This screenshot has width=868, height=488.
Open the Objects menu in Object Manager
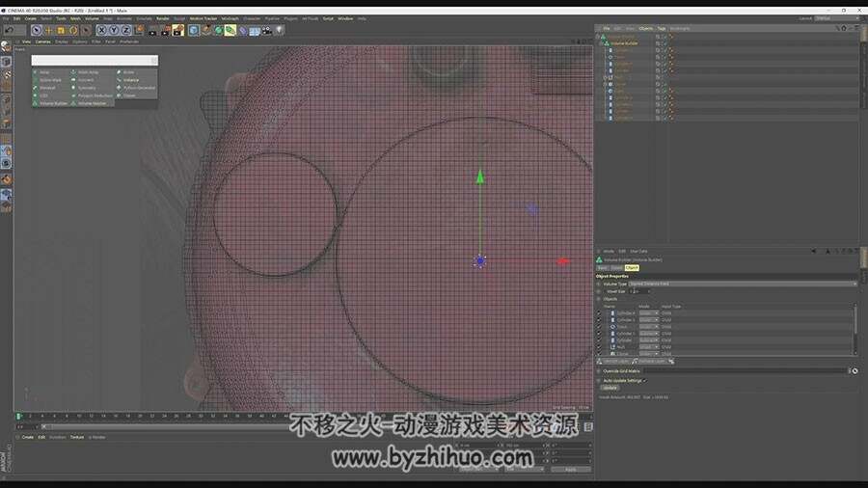coord(645,28)
